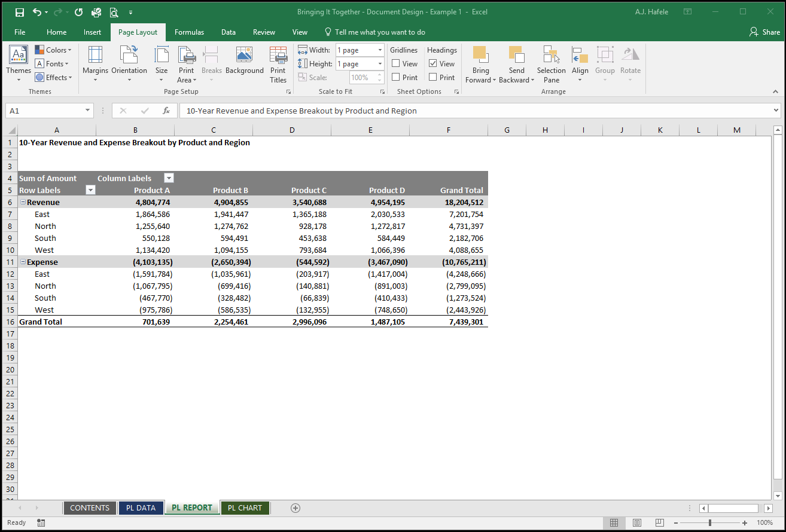786x532 pixels.
Task: Undo the last action
Action: pos(37,12)
